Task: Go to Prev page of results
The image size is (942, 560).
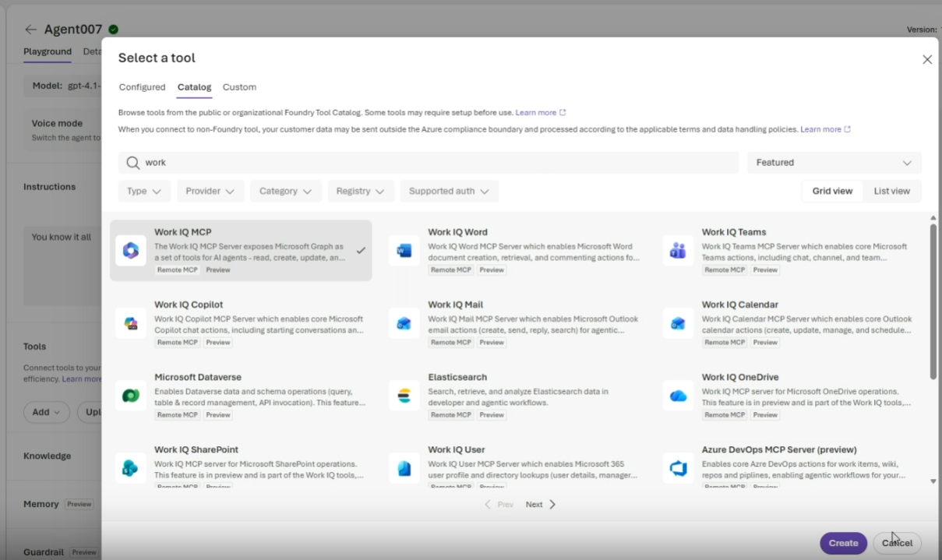Action: 499,505
